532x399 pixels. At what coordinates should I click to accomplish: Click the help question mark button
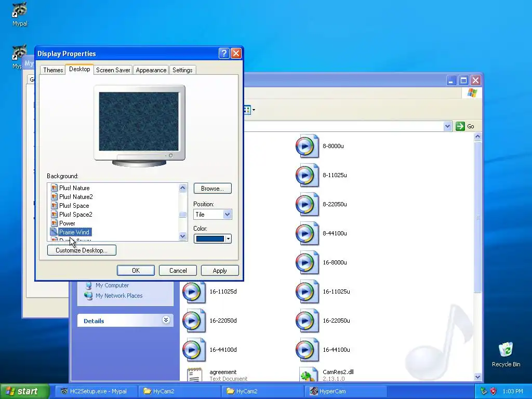point(224,54)
